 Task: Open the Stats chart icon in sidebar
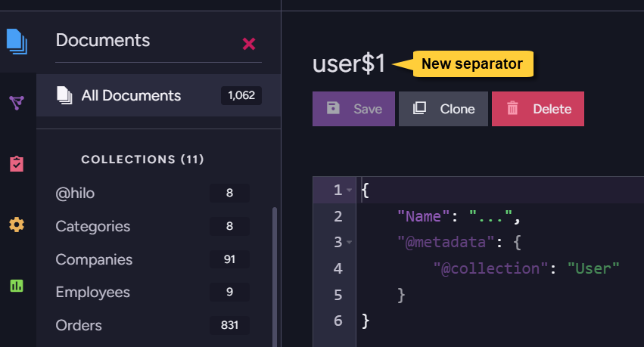point(17,286)
